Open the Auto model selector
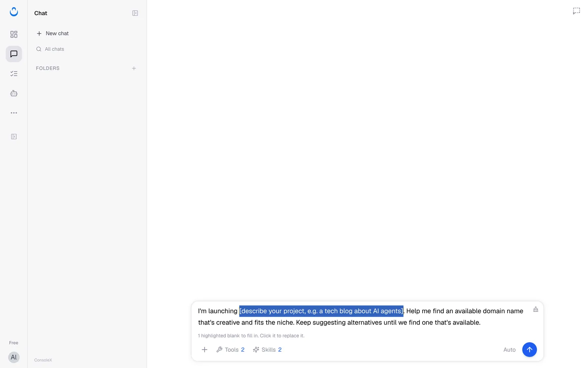Screen dimensions: 588x368 tap(510, 350)
